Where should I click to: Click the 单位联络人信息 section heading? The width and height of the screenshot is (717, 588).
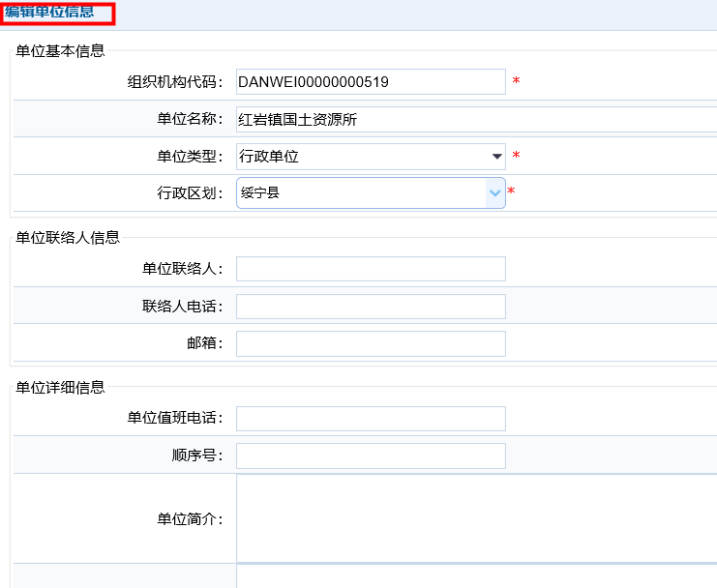click(x=68, y=238)
